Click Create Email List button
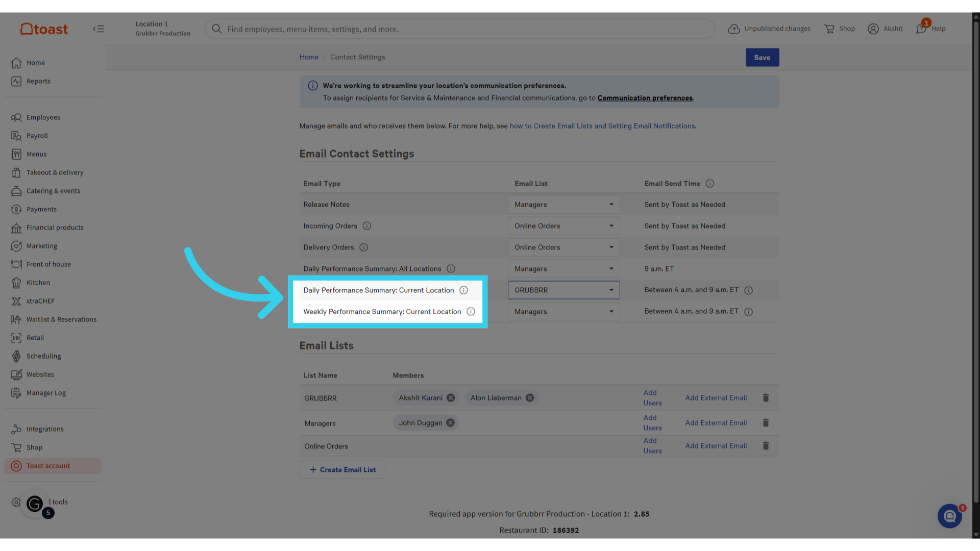 (x=342, y=470)
